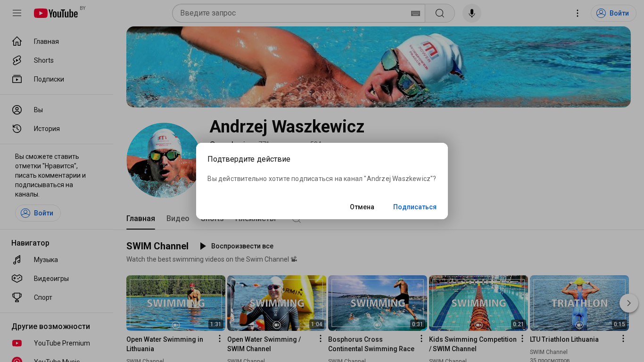Screen dimensions: 644x362
Task: Open title link LTU Triathlon Lithuania
Action: tap(564, 339)
